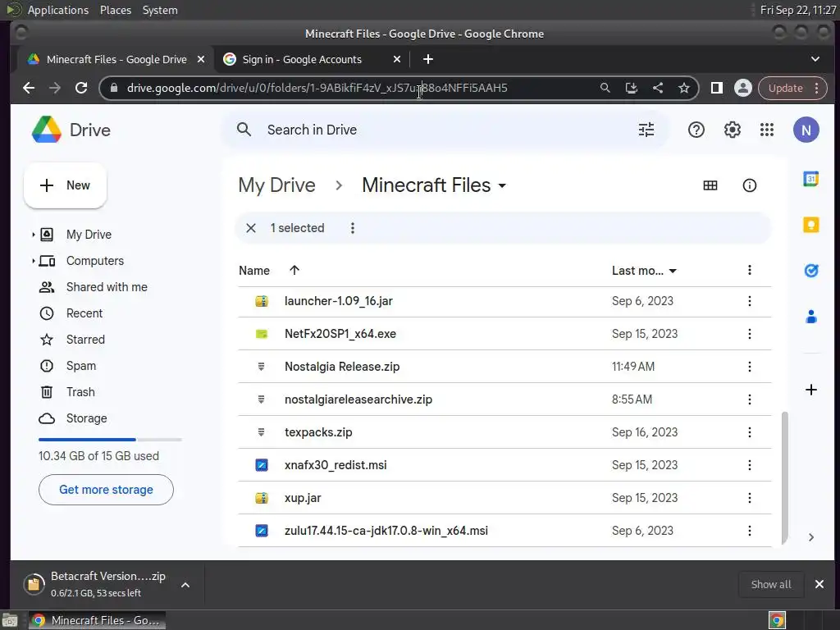The width and height of the screenshot is (840, 630).
Task: Show file details info icon
Action: (x=749, y=185)
